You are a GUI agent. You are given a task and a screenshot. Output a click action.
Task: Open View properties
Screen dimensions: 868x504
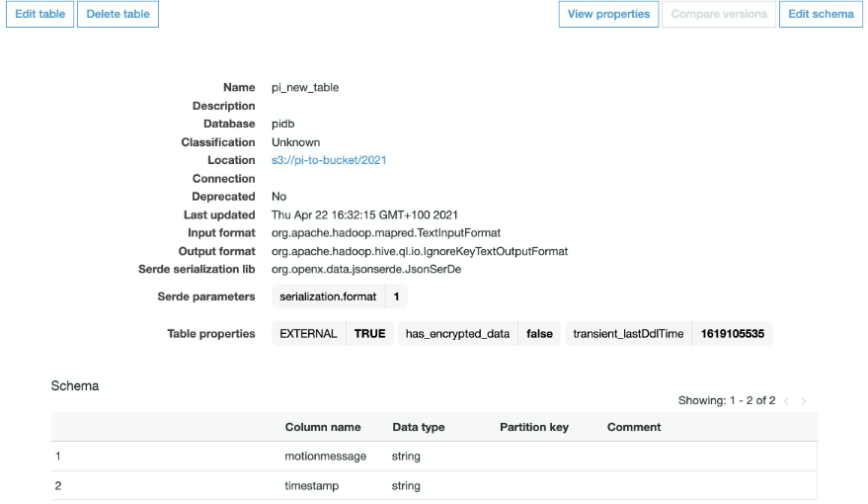point(608,15)
